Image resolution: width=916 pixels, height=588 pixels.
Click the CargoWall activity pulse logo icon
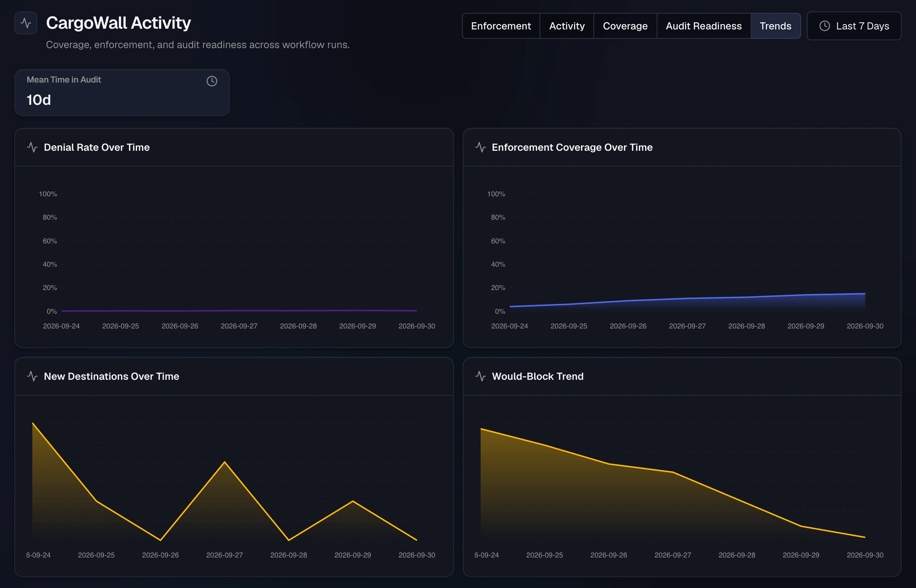click(26, 23)
